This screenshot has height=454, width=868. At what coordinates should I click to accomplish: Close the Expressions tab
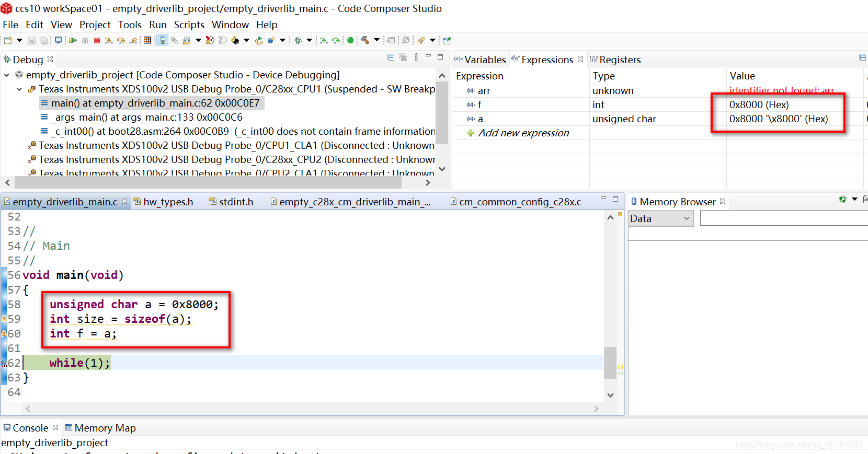tap(580, 59)
